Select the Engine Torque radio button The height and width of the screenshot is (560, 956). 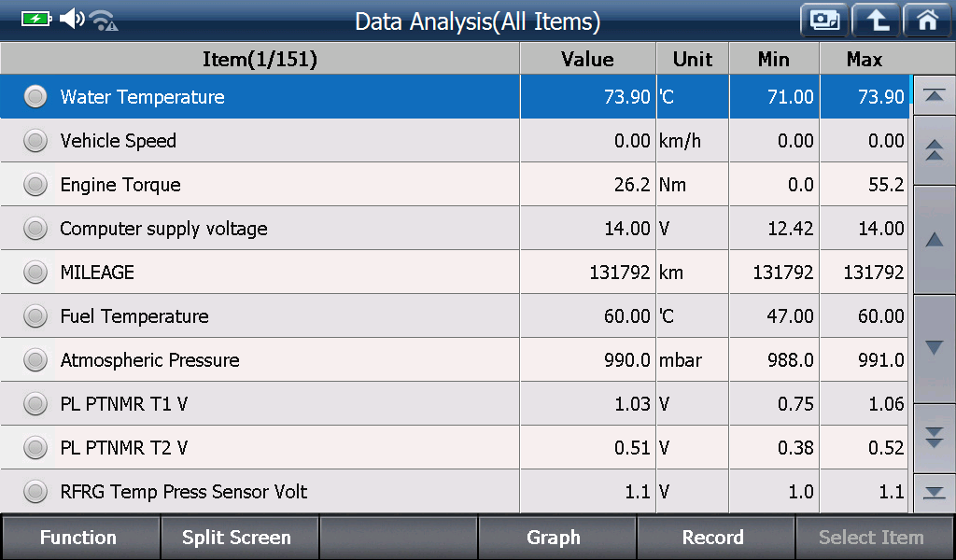coord(35,184)
